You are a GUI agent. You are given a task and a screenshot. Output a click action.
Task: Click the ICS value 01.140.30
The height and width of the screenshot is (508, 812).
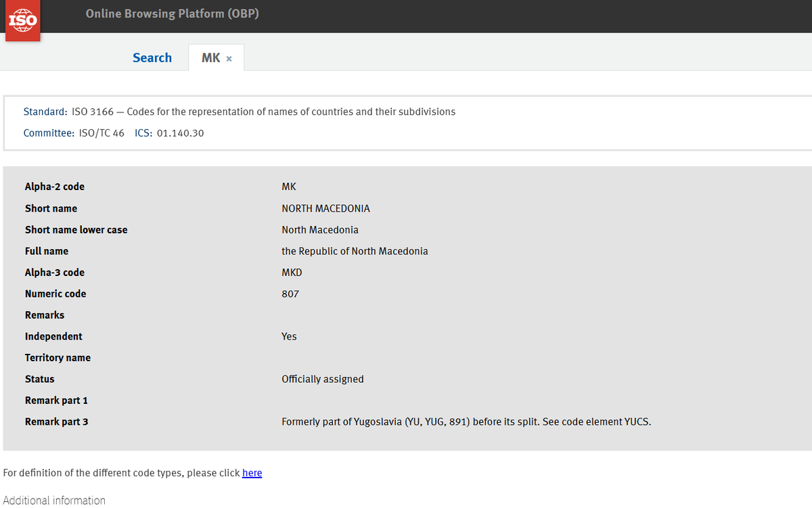click(x=180, y=133)
